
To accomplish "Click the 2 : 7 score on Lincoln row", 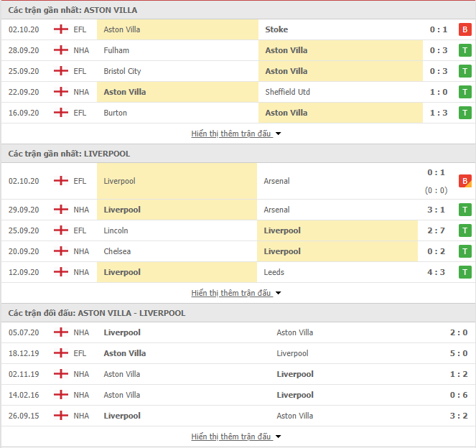I will point(436,230).
